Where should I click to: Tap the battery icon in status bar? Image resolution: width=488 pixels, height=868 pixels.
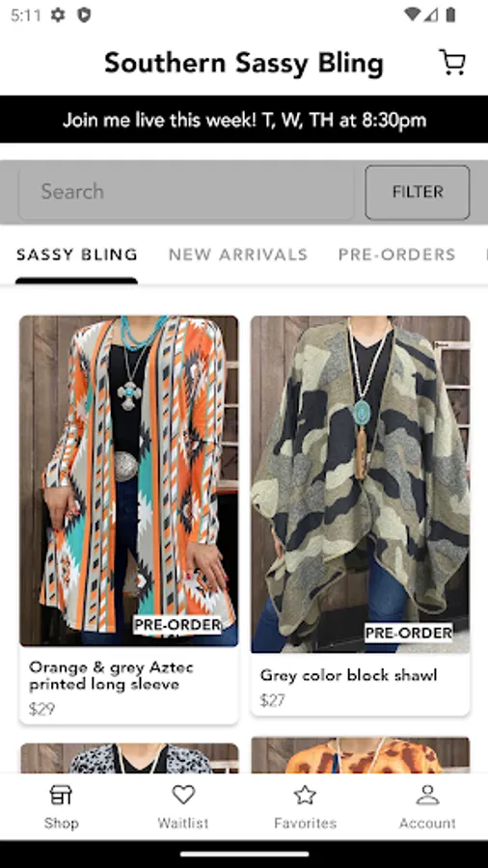point(451,14)
